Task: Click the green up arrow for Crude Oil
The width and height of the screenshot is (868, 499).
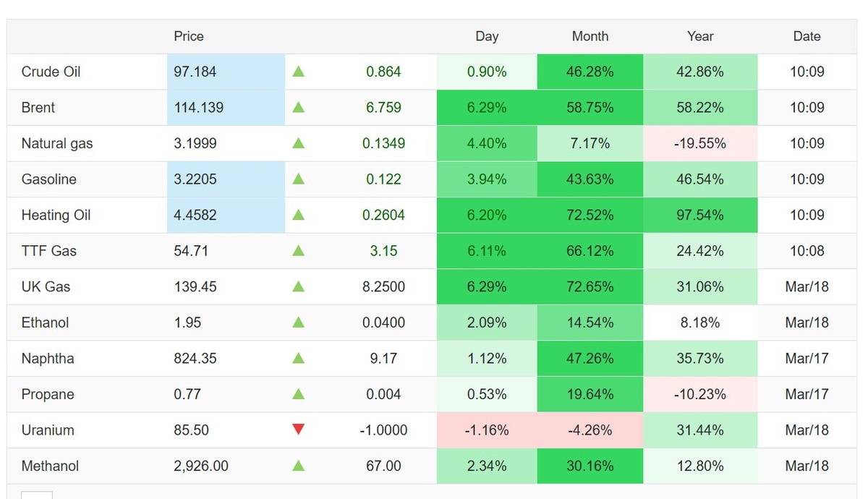Action: coord(298,72)
